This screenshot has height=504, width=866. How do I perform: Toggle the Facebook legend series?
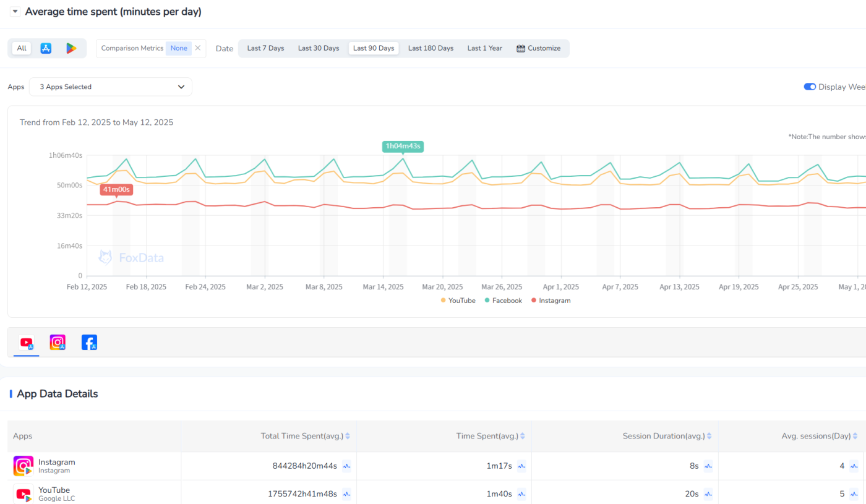pos(504,301)
